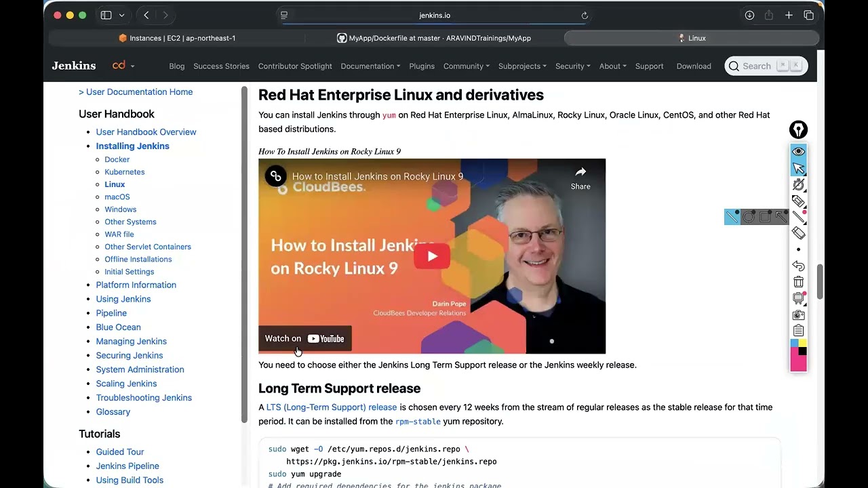Pick the cyan color swatch
Viewport: 868px width, 488px height.
click(x=794, y=343)
